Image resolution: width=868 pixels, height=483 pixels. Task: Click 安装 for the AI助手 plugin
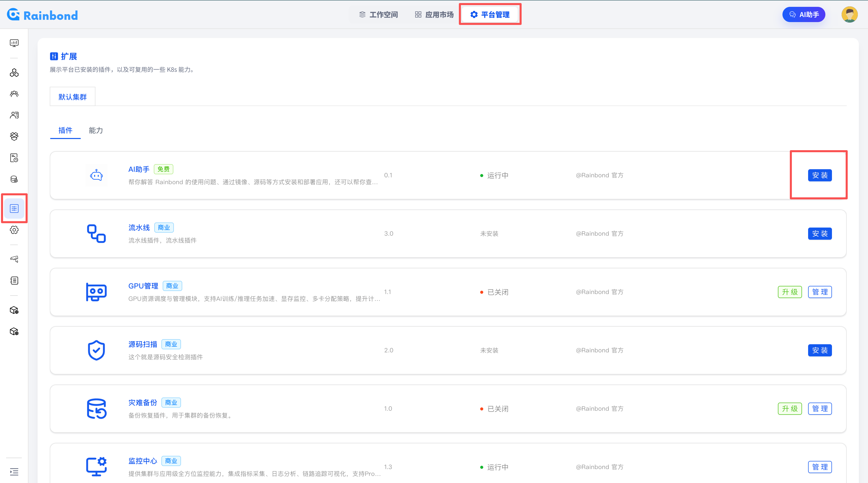click(820, 175)
